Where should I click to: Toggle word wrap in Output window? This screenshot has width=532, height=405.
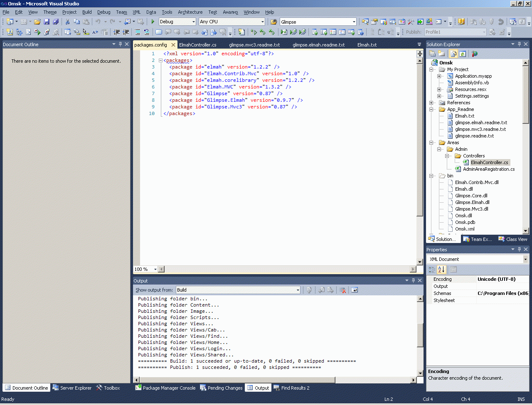(355, 290)
